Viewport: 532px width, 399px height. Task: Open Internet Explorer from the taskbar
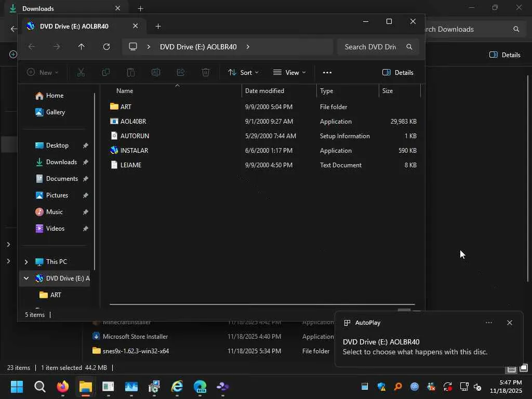[177, 387]
